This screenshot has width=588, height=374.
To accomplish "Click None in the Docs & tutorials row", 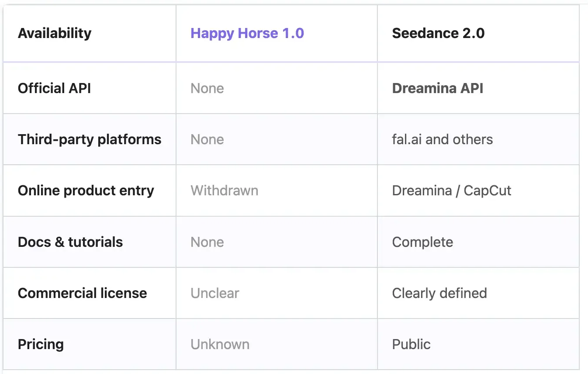I will coord(207,242).
